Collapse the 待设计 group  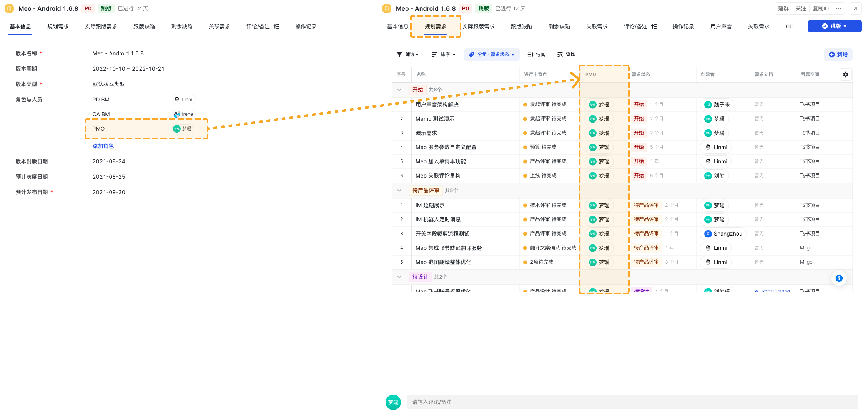click(399, 277)
